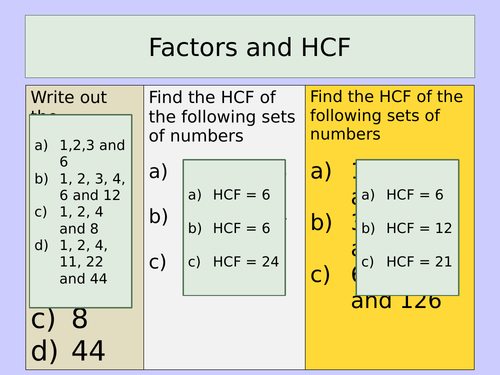The width and height of the screenshot is (500, 375).
Task: Select middle column heading 'Find the HCF of the following sets of numbers'
Action: [x=222, y=117]
